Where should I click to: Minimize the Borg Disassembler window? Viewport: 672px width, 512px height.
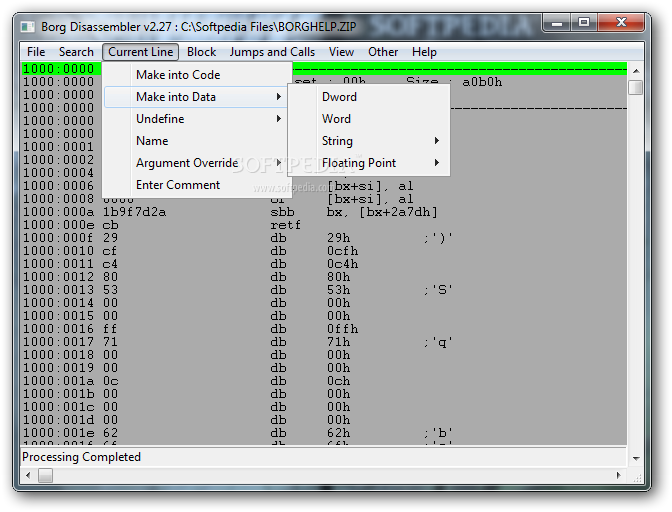557,22
